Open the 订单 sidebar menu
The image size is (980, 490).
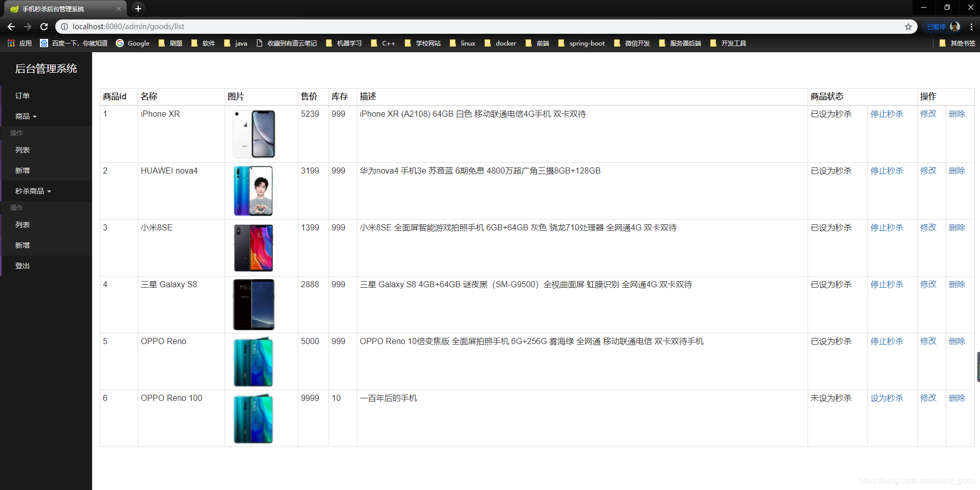(x=46, y=96)
